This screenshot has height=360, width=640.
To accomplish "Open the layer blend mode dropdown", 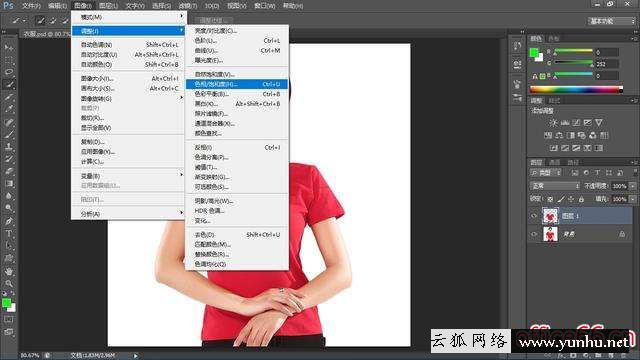I will (x=555, y=186).
